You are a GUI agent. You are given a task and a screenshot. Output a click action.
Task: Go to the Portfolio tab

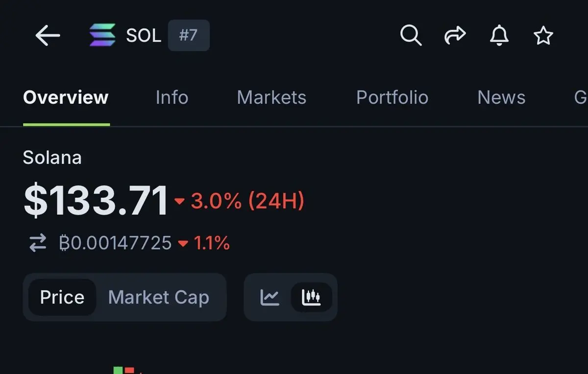coord(392,97)
